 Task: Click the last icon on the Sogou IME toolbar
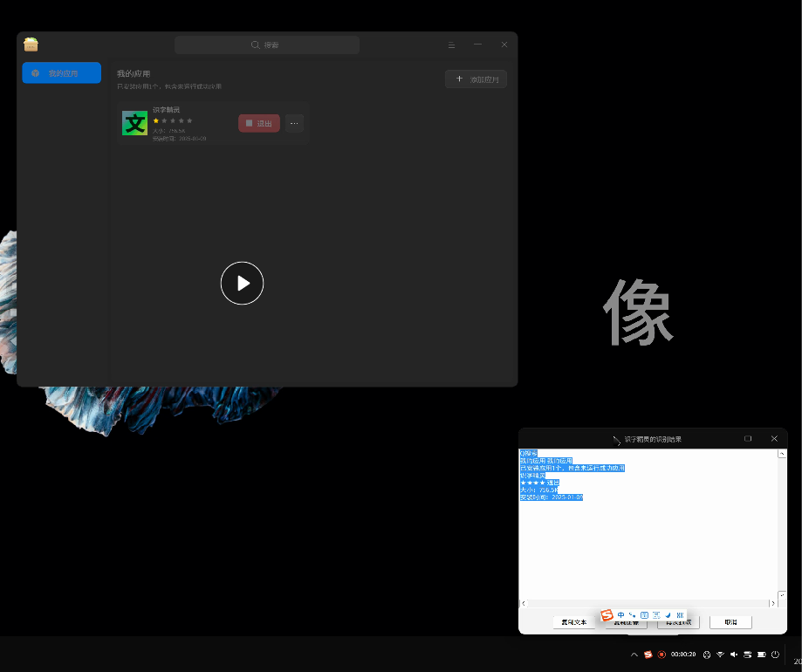681,615
